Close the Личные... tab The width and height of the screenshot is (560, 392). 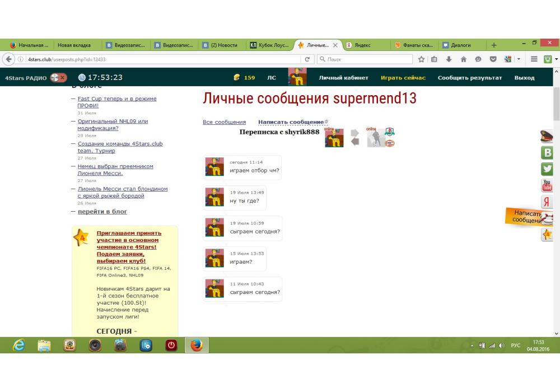coord(335,45)
